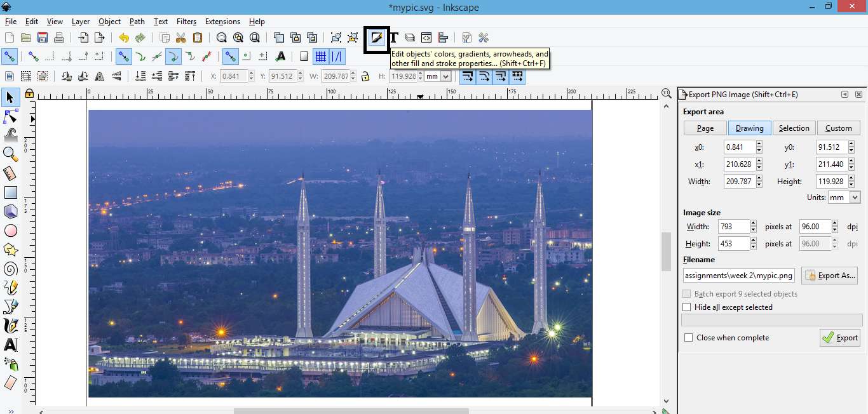Click the Export As button

coord(830,276)
